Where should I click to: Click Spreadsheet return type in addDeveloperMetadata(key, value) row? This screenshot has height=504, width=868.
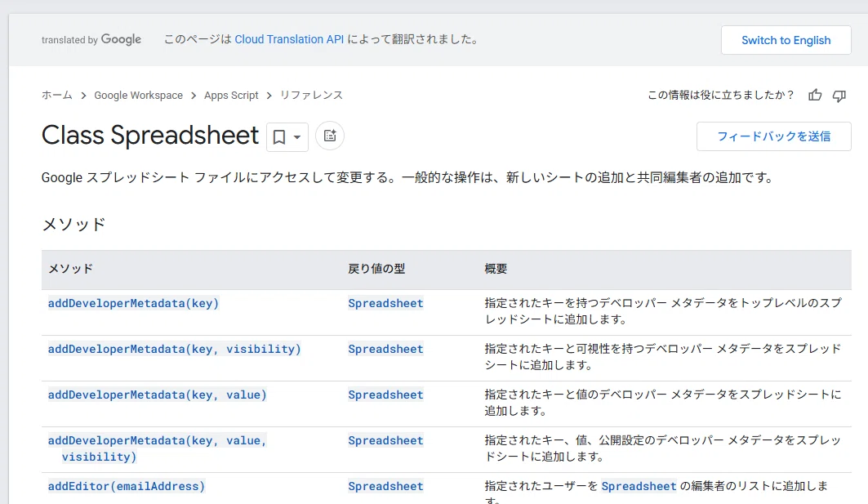(386, 395)
